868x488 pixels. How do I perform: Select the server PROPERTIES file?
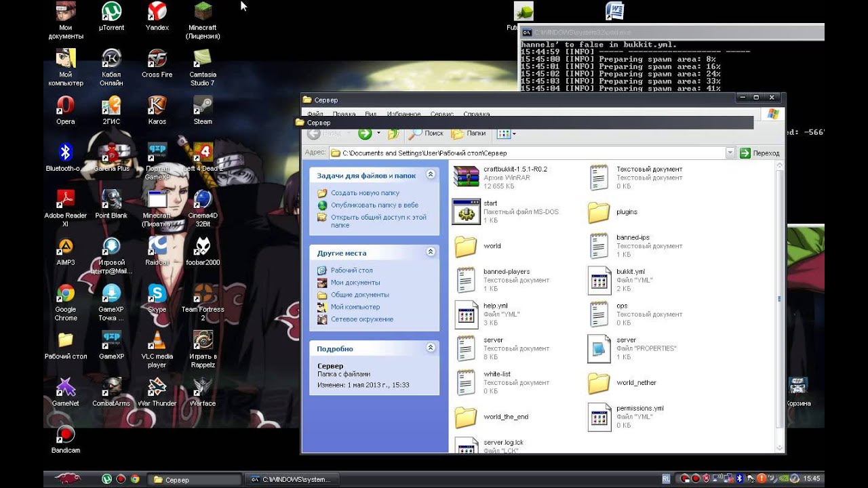click(633, 348)
